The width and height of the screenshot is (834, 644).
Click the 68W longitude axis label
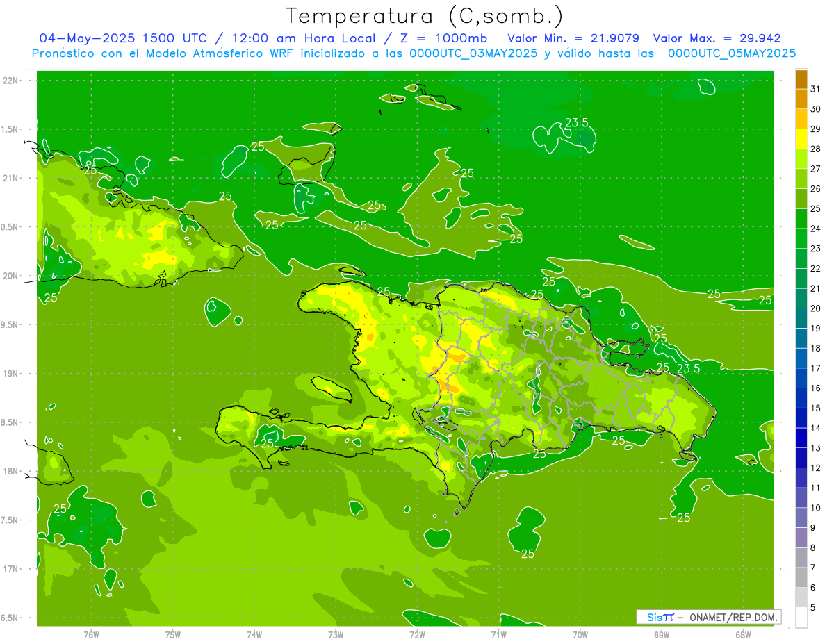coord(743,634)
